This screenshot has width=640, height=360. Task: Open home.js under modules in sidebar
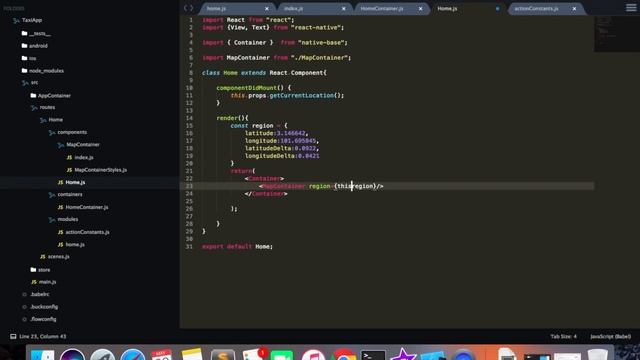tap(75, 244)
